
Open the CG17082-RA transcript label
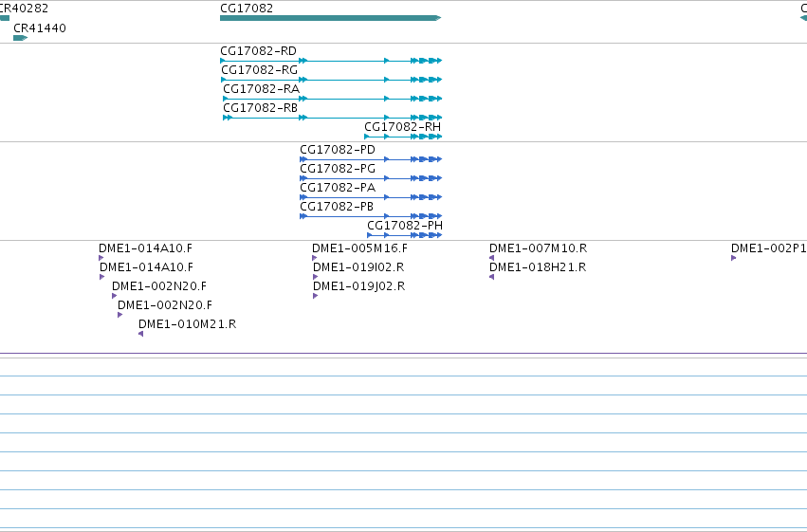(261, 89)
